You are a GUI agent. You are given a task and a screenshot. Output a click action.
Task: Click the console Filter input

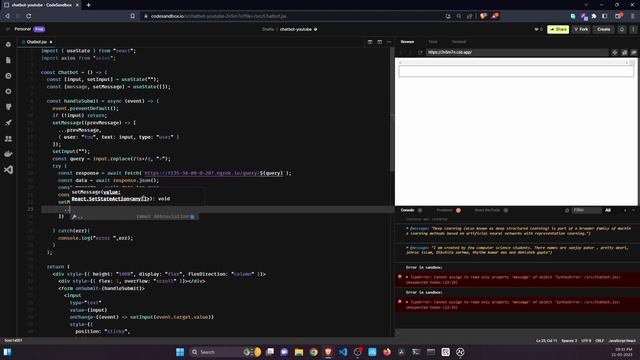586,210
